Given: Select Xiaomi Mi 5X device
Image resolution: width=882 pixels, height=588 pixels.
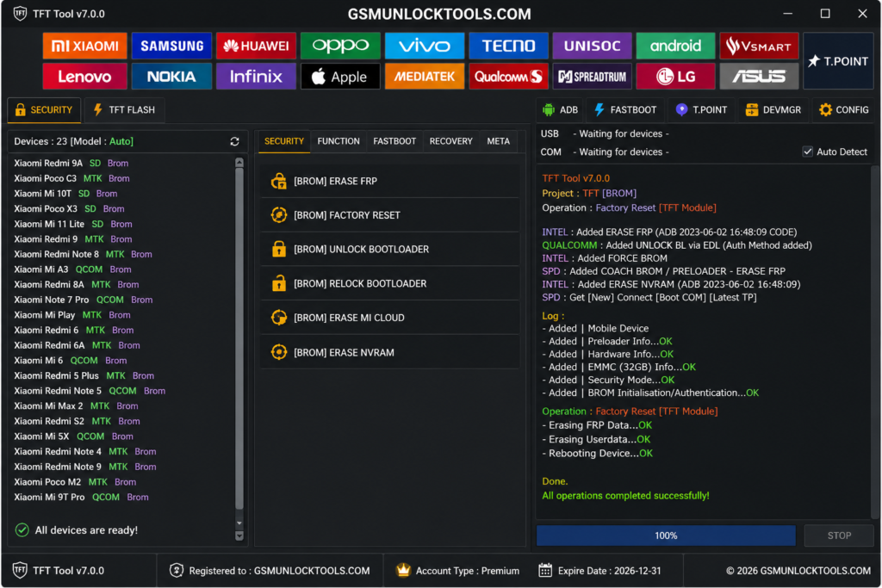Looking at the screenshot, I should click(x=74, y=436).
